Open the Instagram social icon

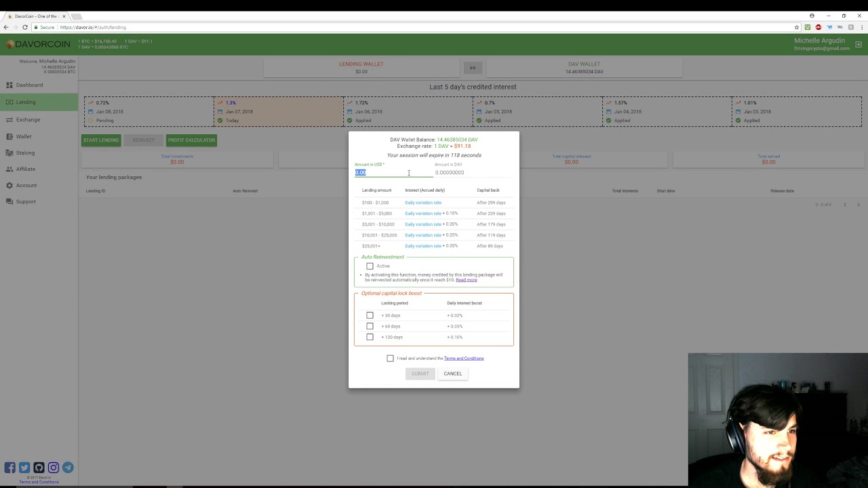53,468
